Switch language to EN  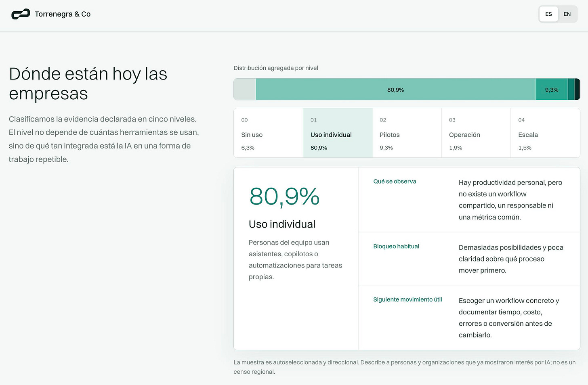(567, 14)
